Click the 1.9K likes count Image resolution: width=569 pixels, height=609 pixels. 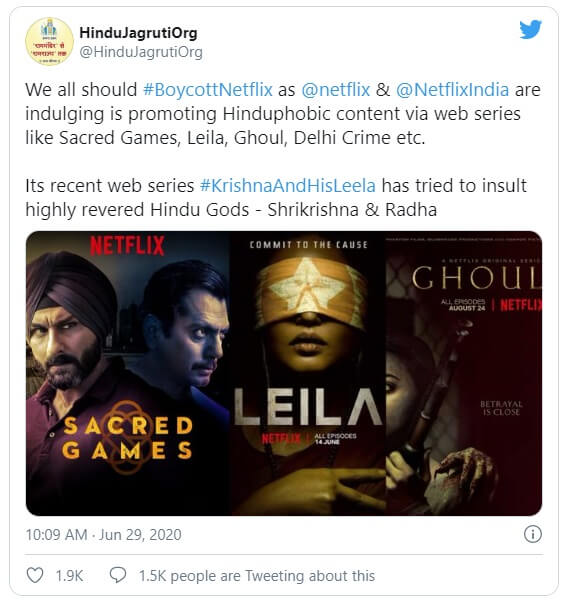click(69, 576)
